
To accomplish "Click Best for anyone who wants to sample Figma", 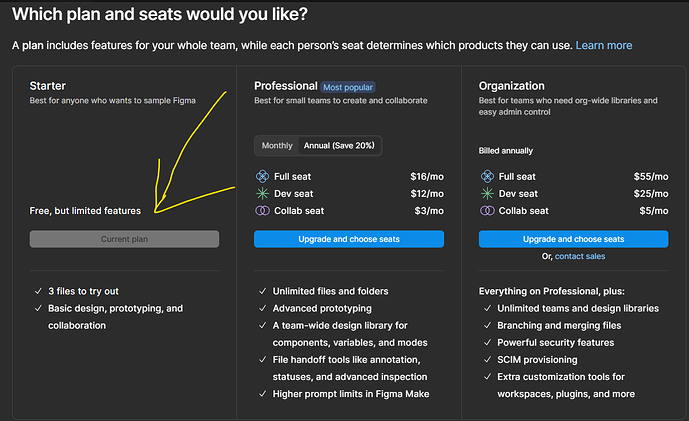I will point(112,101).
